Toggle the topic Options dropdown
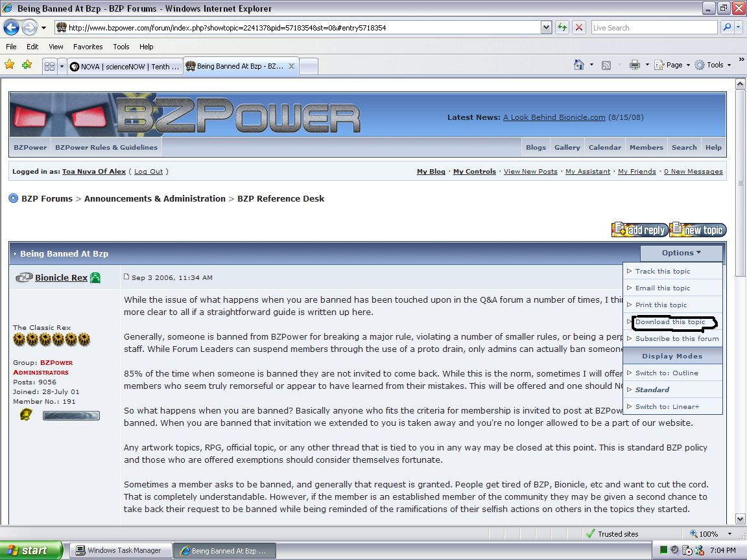 [x=682, y=253]
